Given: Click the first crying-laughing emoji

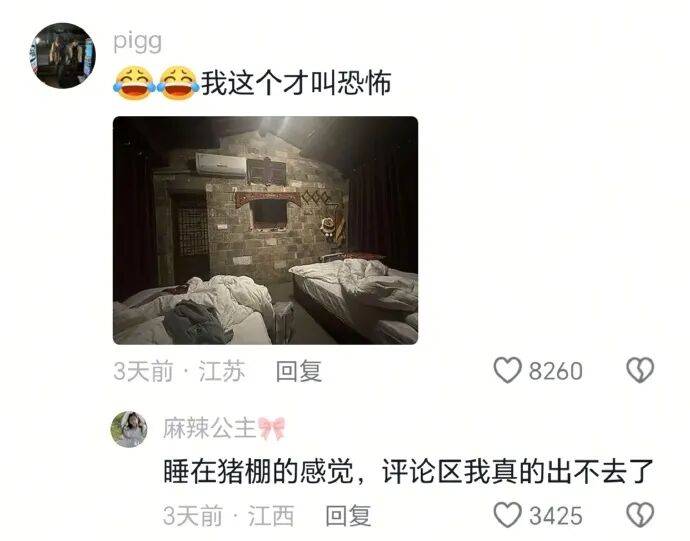Looking at the screenshot, I should (134, 83).
